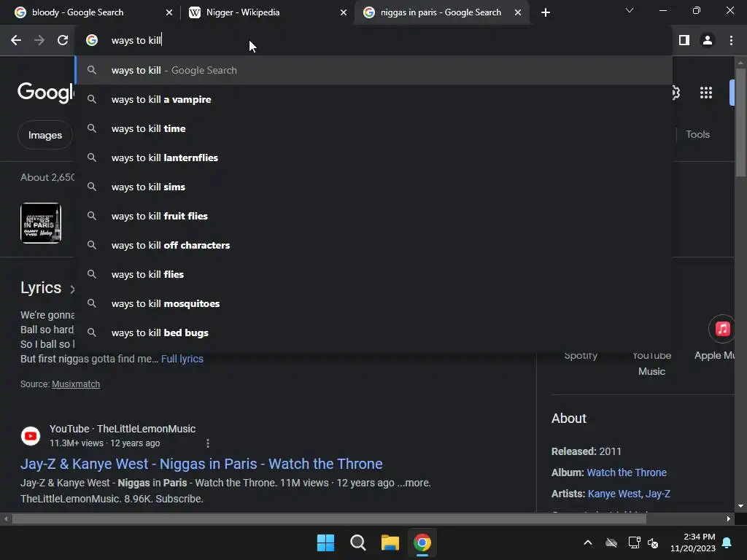Click the horizontal page scrollbar
Viewport: 747px width, 560px height.
[x=329, y=519]
